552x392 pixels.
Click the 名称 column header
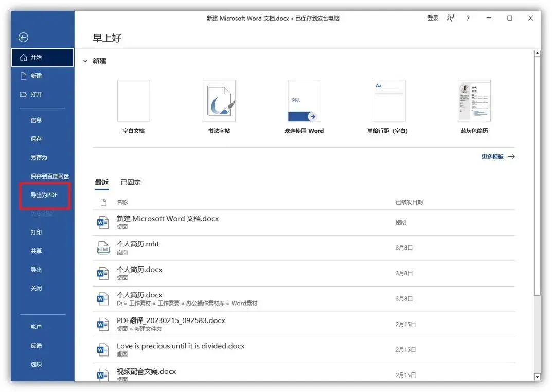[122, 202]
